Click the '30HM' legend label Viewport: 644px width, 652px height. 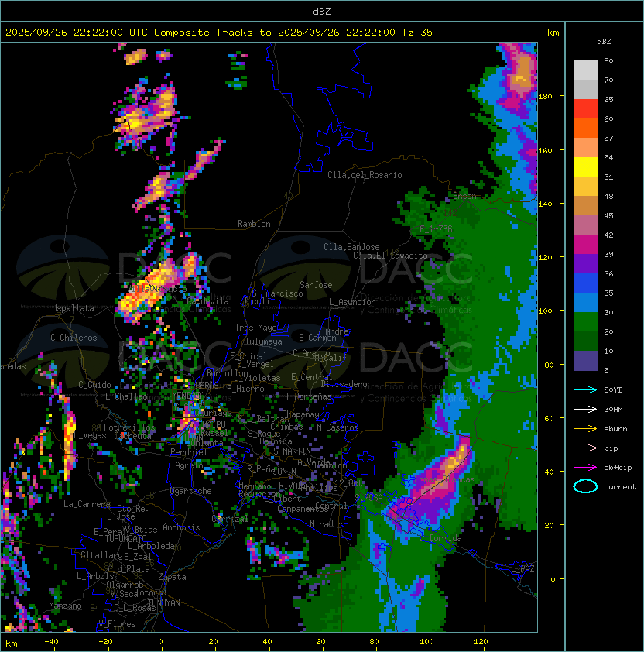pyautogui.click(x=613, y=410)
